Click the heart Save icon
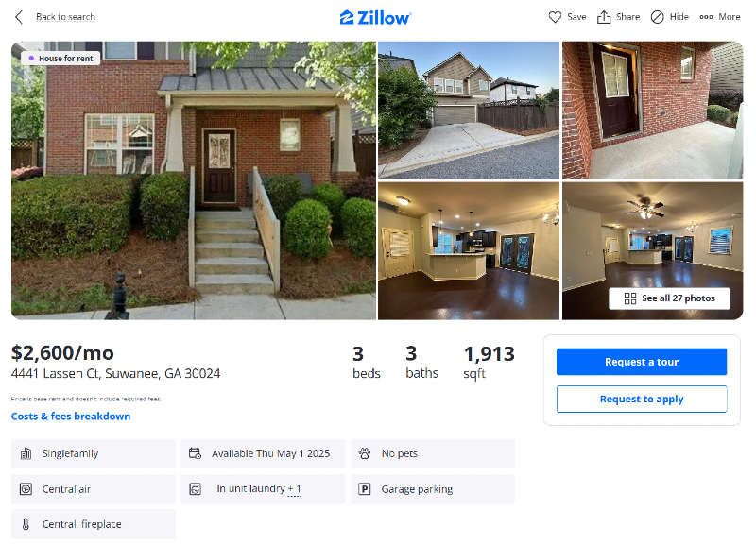This screenshot has width=756, height=545. tap(555, 17)
